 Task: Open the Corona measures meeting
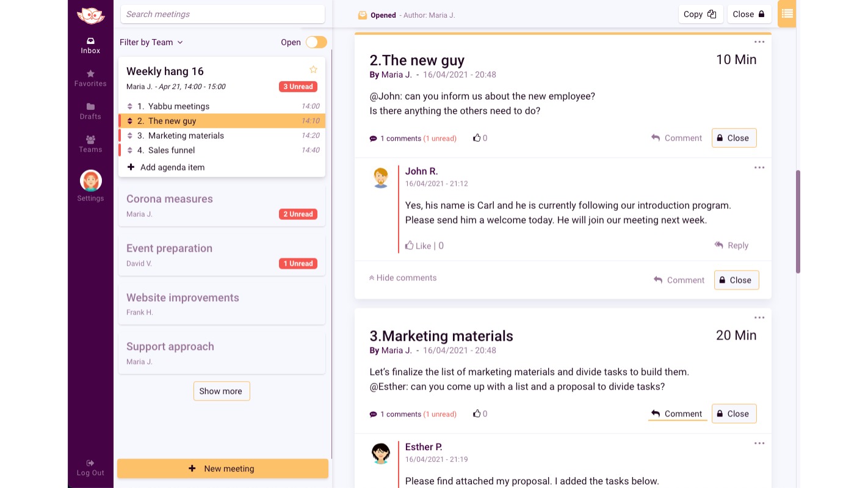(222, 206)
